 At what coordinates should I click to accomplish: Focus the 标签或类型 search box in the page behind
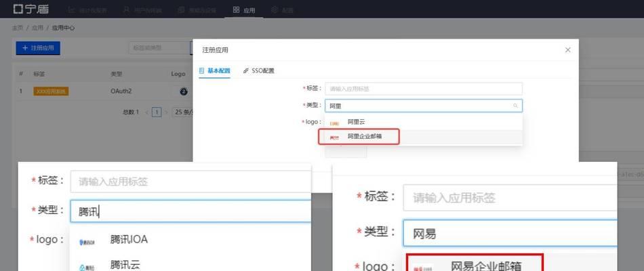pos(159,48)
